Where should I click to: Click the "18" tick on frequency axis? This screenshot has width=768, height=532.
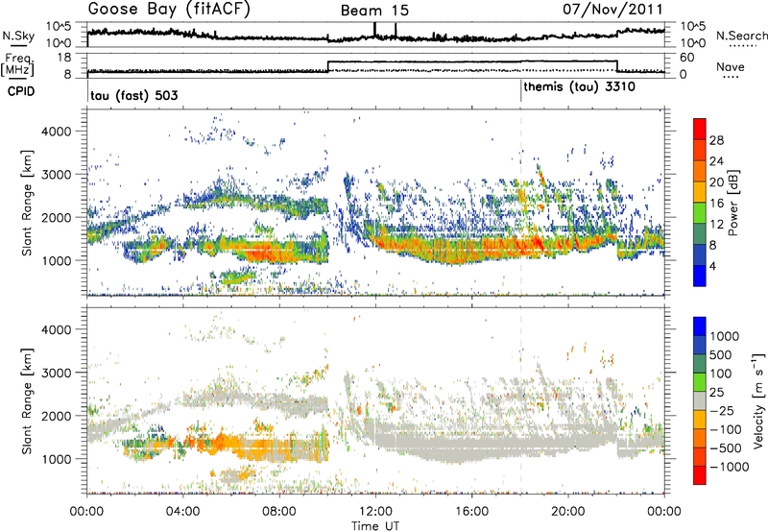pos(63,58)
